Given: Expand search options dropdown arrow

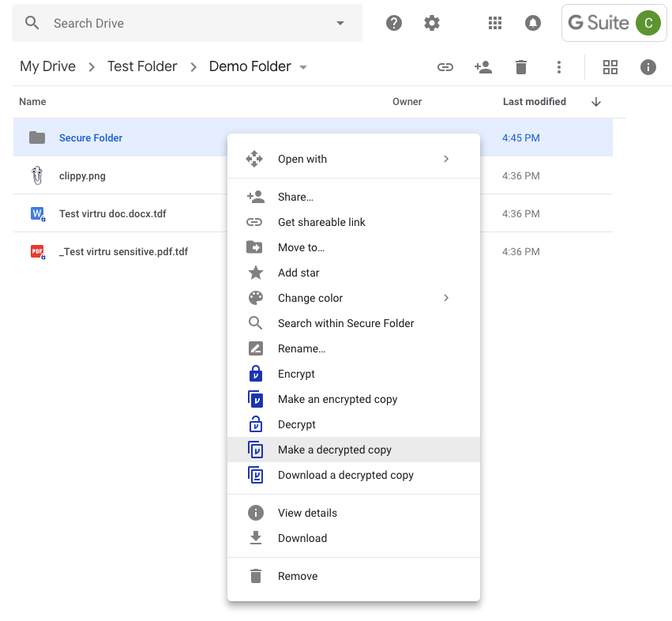Looking at the screenshot, I should pyautogui.click(x=340, y=23).
